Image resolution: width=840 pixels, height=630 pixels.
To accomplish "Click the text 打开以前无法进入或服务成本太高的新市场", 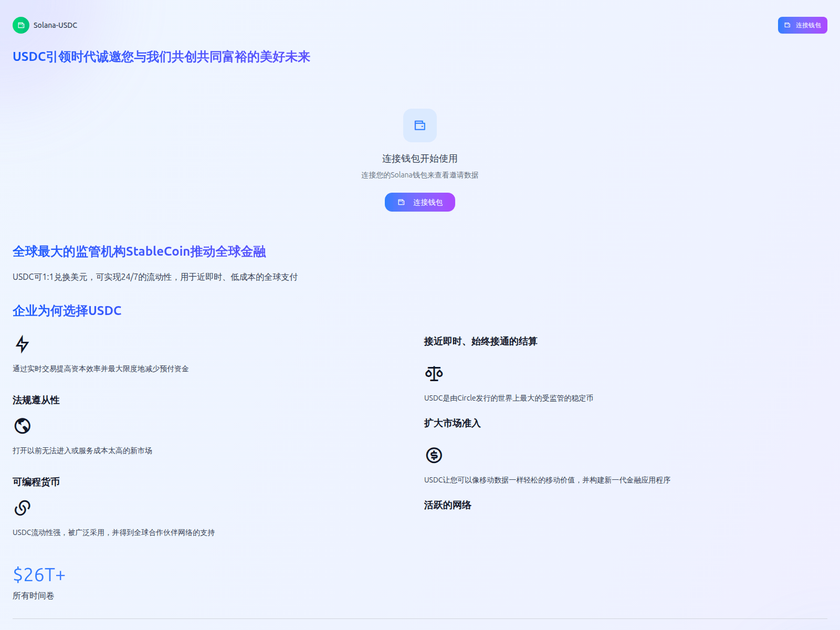I will [x=82, y=450].
